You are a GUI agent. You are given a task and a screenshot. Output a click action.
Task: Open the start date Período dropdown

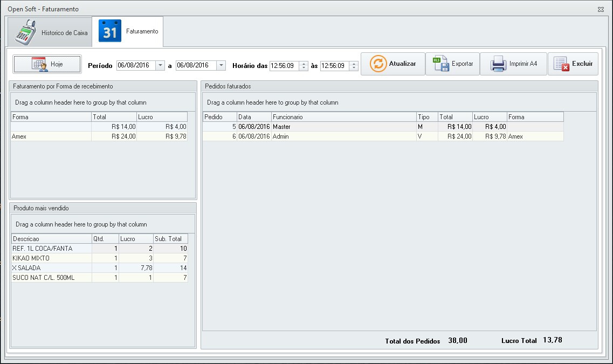point(160,65)
